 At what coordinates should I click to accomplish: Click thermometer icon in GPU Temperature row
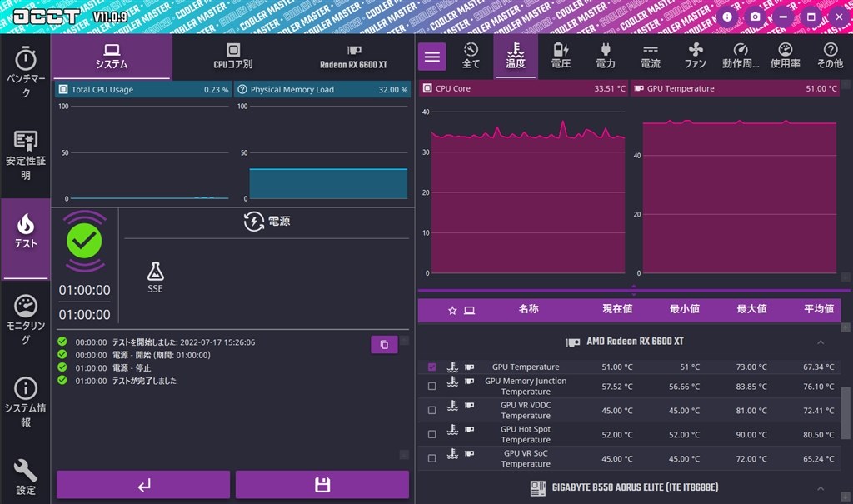[452, 367]
